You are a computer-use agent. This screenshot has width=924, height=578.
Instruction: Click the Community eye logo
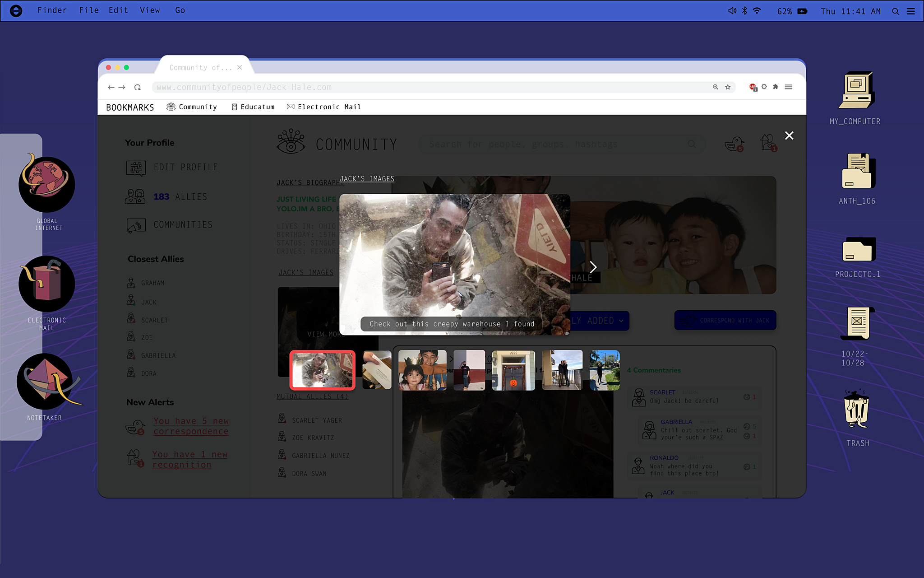click(291, 141)
